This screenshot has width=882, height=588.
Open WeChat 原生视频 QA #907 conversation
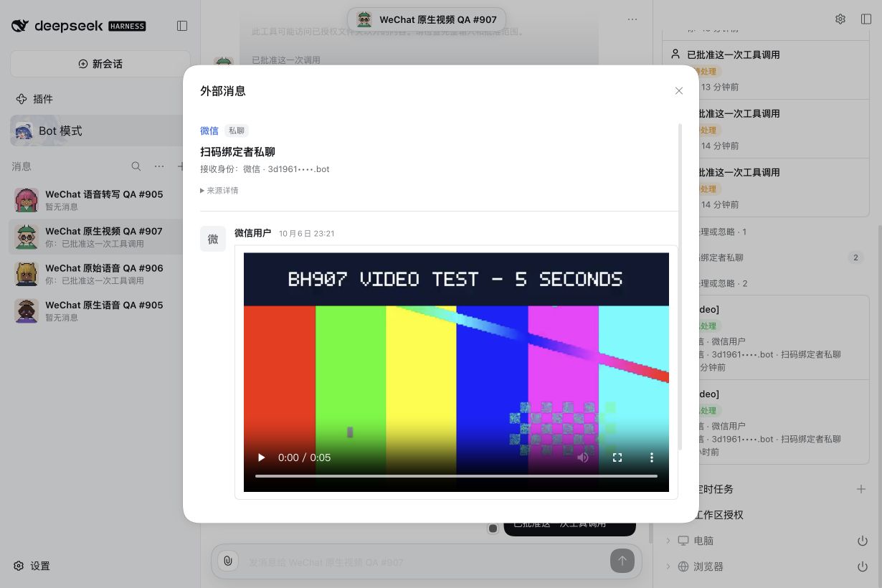98,237
